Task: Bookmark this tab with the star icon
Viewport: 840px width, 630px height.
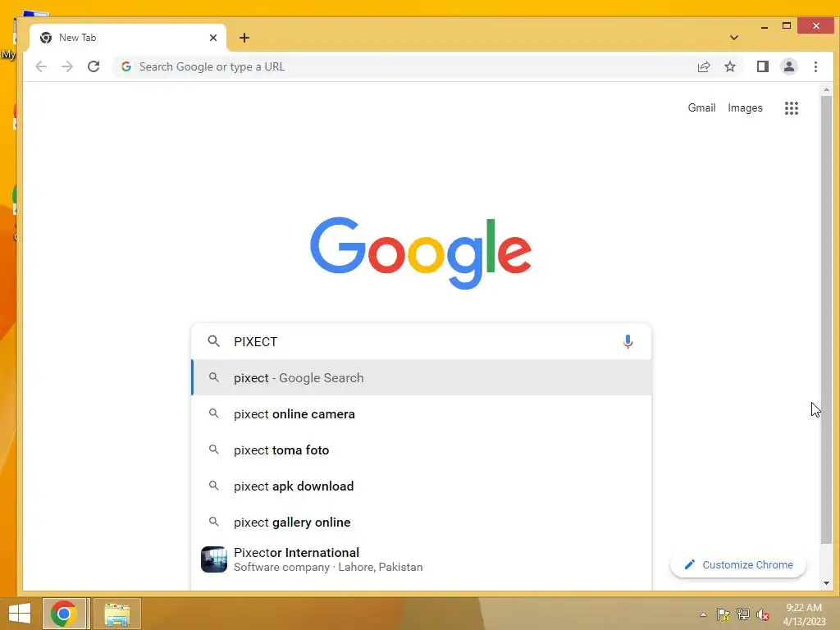Action: pyautogui.click(x=729, y=66)
